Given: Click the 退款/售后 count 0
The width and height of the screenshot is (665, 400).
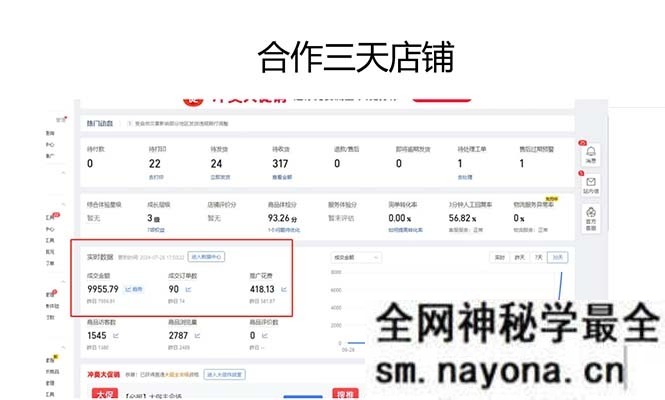Looking at the screenshot, I should click(337, 164).
